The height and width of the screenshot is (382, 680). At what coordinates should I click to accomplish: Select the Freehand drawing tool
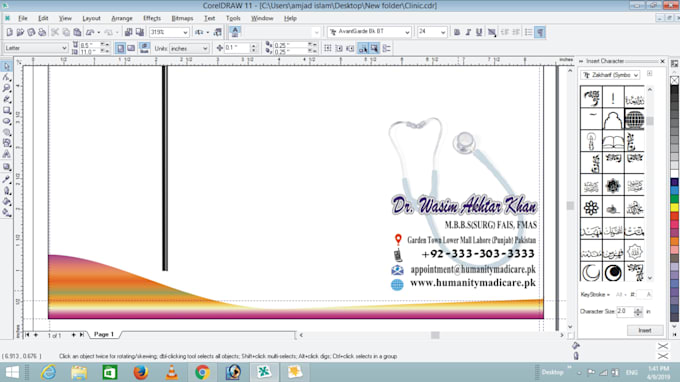point(7,99)
